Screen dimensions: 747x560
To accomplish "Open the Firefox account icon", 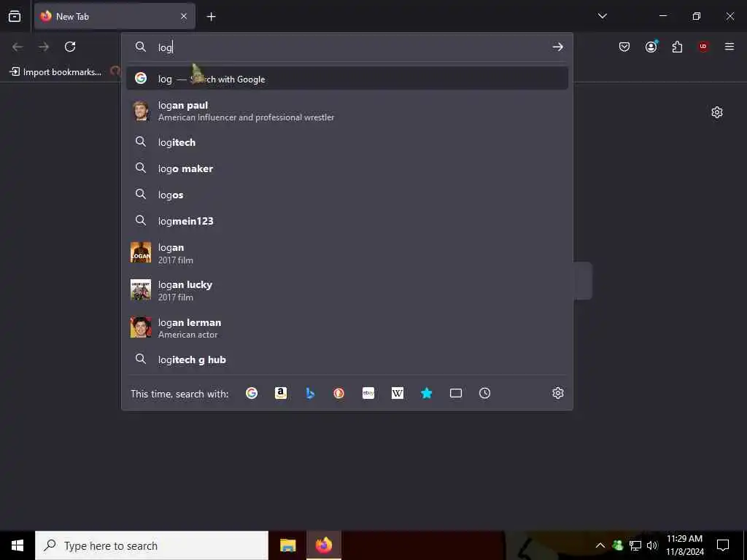I will [651, 47].
